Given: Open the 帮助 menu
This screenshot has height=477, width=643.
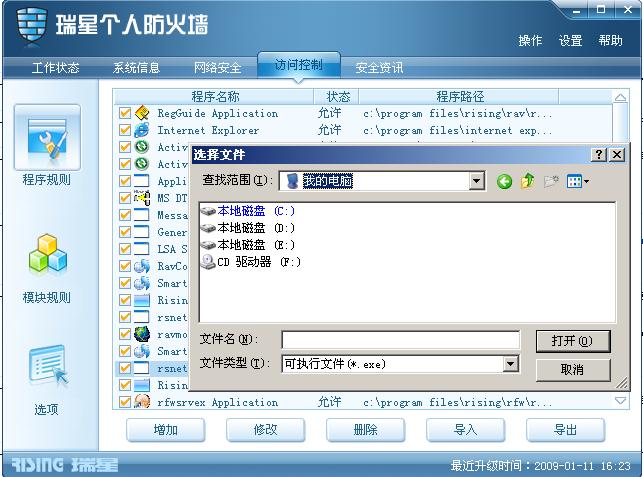Looking at the screenshot, I should 610,41.
